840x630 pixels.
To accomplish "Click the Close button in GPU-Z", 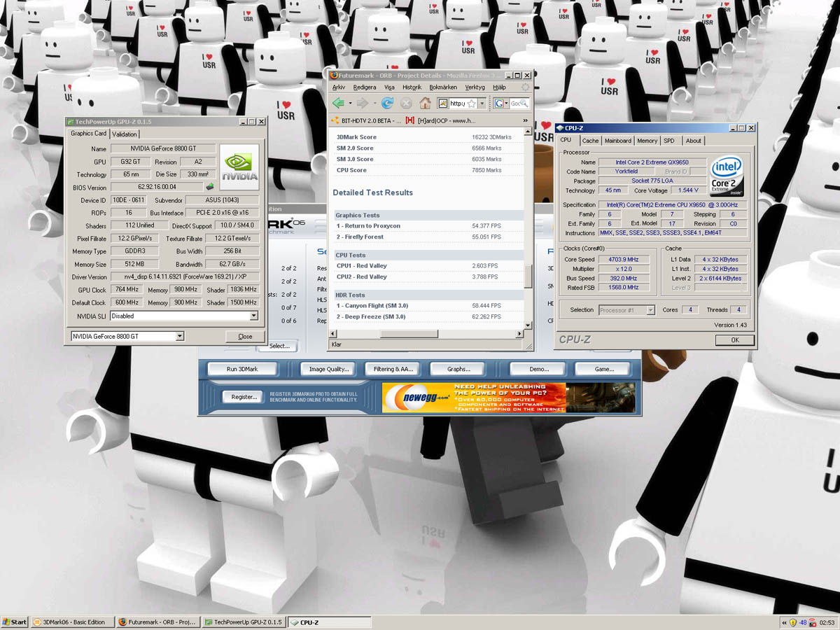I will point(245,336).
